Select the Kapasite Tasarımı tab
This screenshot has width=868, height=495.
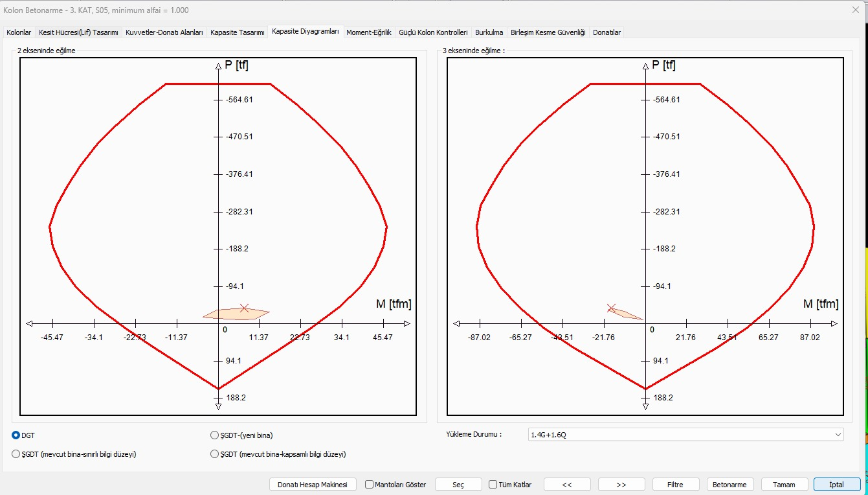click(238, 32)
